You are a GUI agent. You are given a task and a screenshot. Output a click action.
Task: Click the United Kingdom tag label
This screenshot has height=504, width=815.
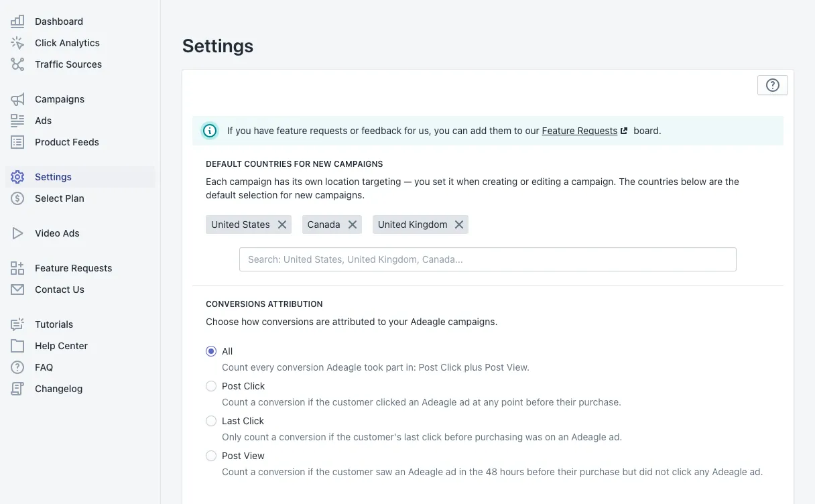click(413, 225)
